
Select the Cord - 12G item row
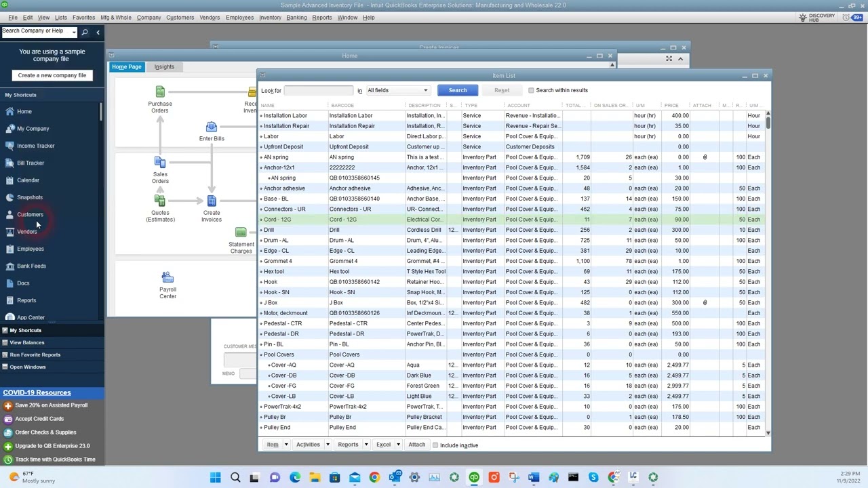pos(512,220)
